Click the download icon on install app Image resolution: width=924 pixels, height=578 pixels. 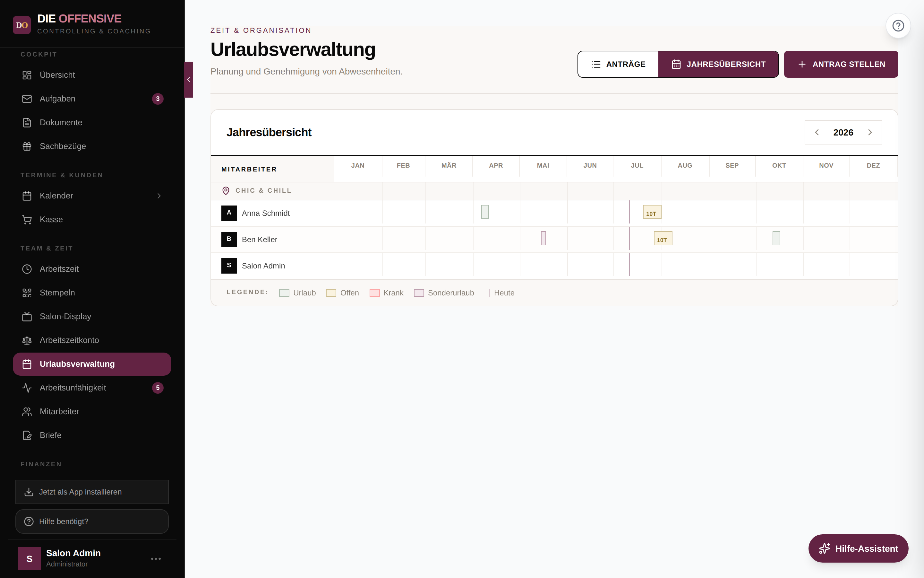pyautogui.click(x=29, y=492)
